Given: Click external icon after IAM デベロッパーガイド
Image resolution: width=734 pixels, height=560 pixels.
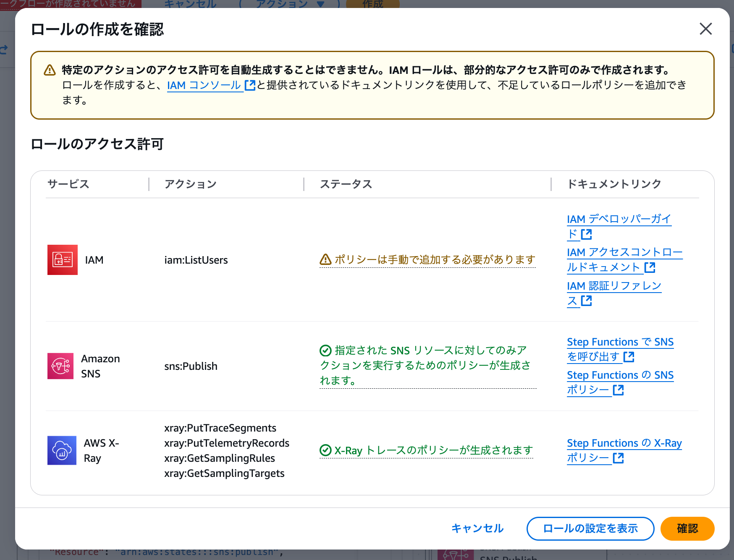Looking at the screenshot, I should coord(587,234).
